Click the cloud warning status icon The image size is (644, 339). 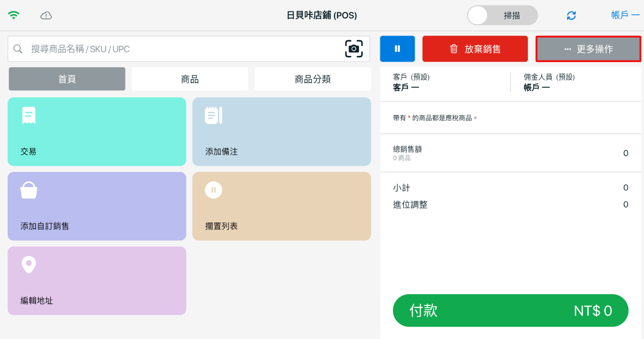tap(46, 16)
